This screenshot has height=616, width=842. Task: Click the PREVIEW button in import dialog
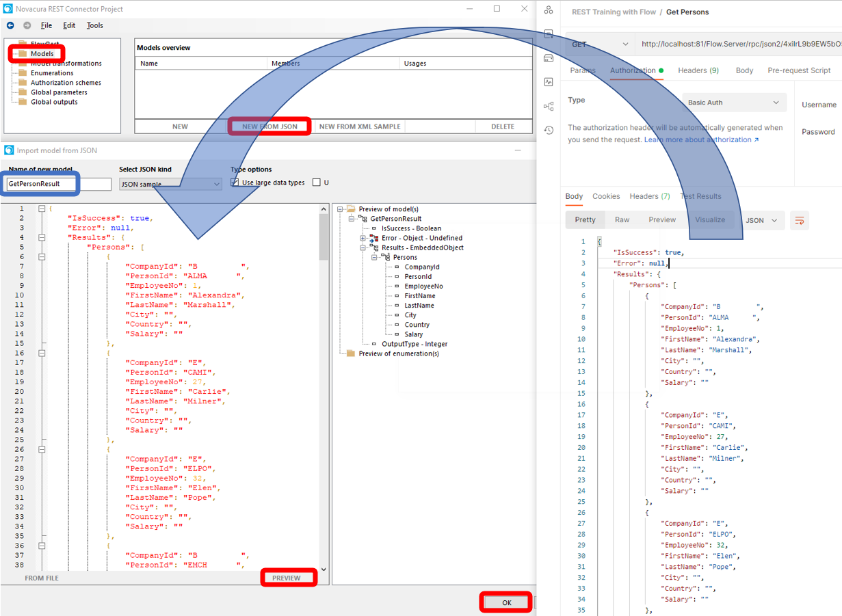[286, 578]
